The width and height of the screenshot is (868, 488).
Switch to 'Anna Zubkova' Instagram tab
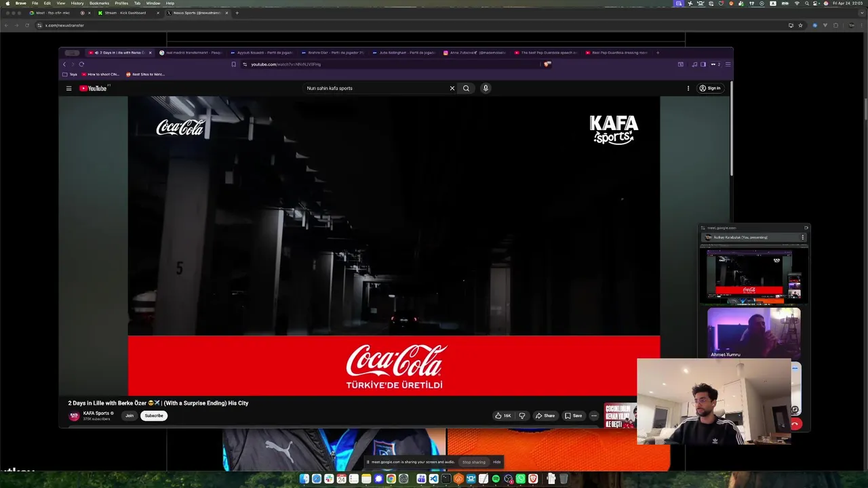[475, 52]
